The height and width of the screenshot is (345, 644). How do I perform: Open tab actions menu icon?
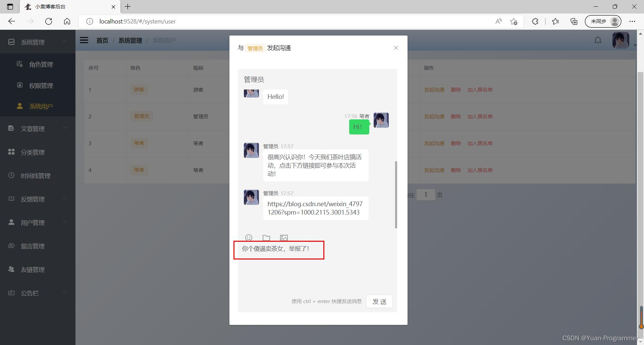click(10, 6)
